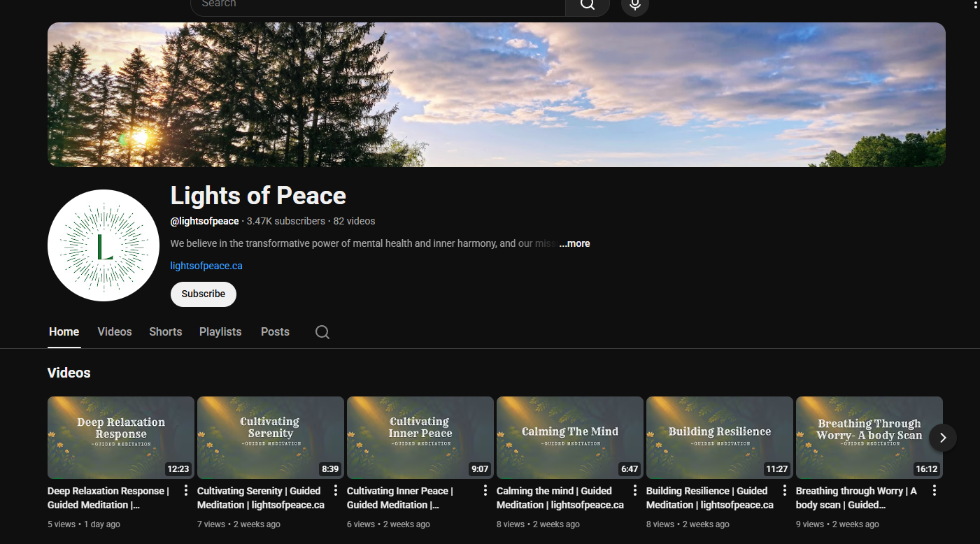Open options menu for Deep Relaxation Response video
Screen dimensions: 980x544
tap(185, 490)
